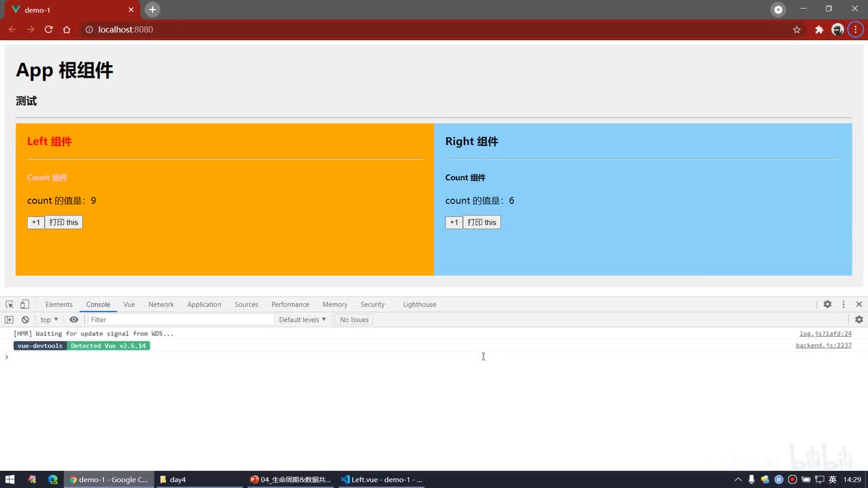Open the backend.js:2237 source link
The image size is (868, 488).
tap(823, 346)
